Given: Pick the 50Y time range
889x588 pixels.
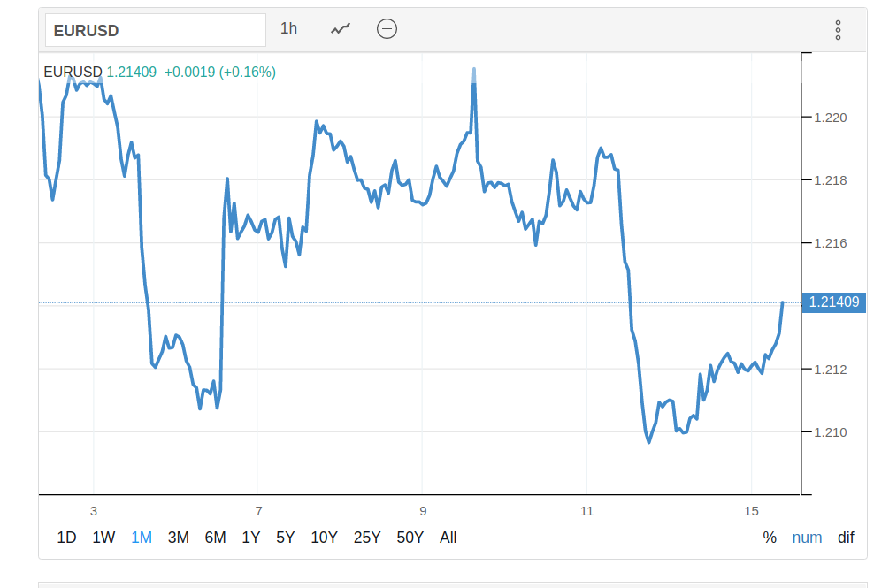Looking at the screenshot, I should [x=410, y=538].
